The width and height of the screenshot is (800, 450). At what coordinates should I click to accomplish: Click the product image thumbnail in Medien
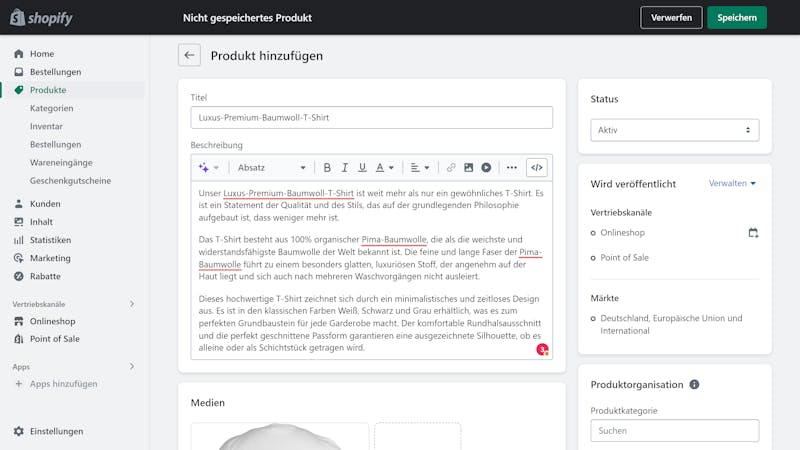(x=280, y=436)
